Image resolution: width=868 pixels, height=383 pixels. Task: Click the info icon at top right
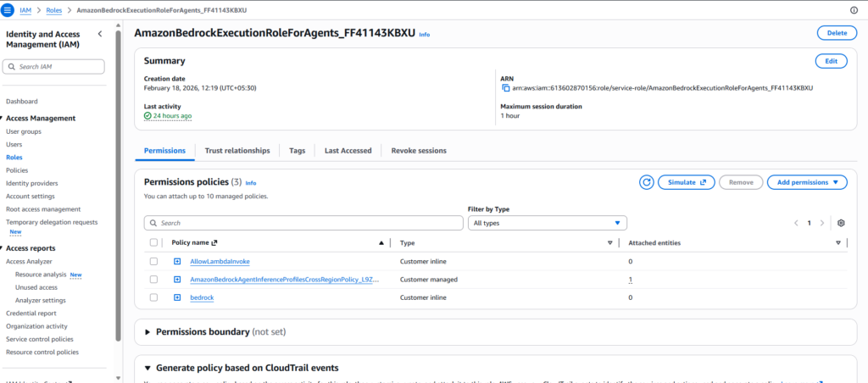pyautogui.click(x=853, y=9)
